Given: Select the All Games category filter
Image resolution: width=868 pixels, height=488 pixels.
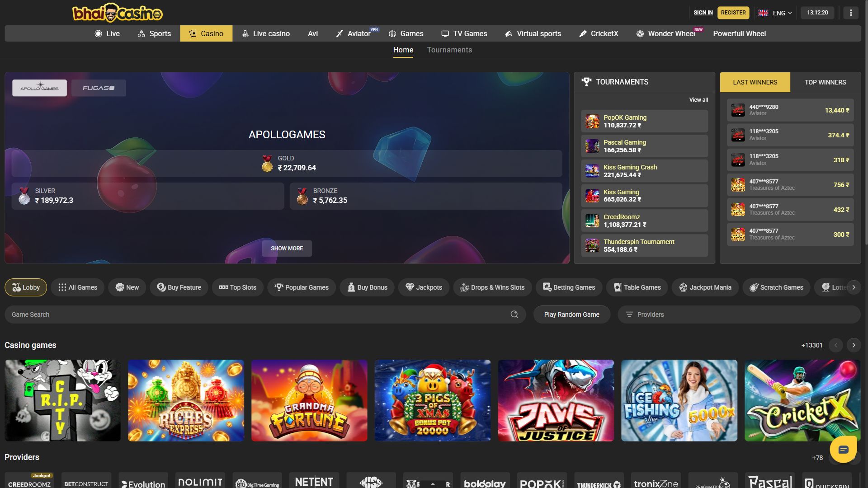Looking at the screenshot, I should [x=77, y=287].
